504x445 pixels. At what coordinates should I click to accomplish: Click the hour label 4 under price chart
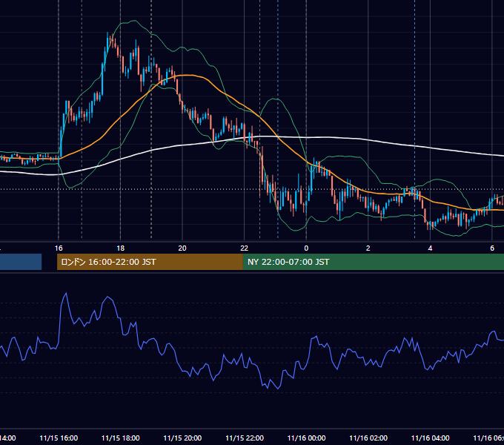point(430,248)
